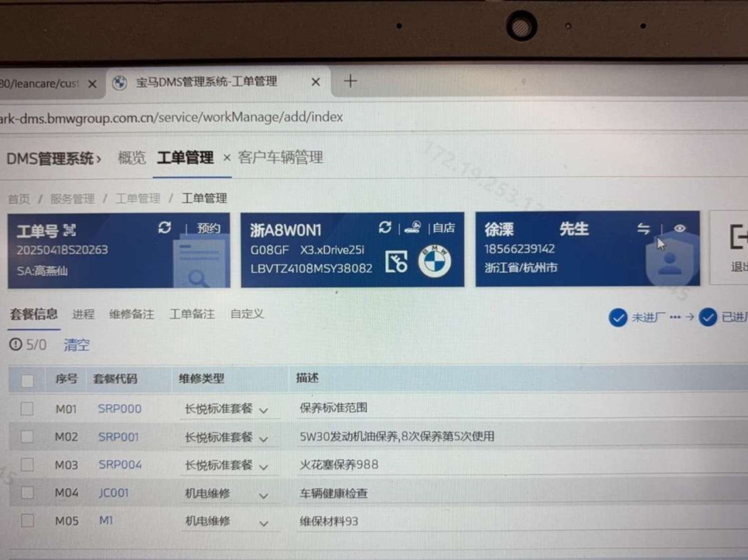Expand repair type dropdown for M04
This screenshot has height=560, width=748.
[264, 496]
